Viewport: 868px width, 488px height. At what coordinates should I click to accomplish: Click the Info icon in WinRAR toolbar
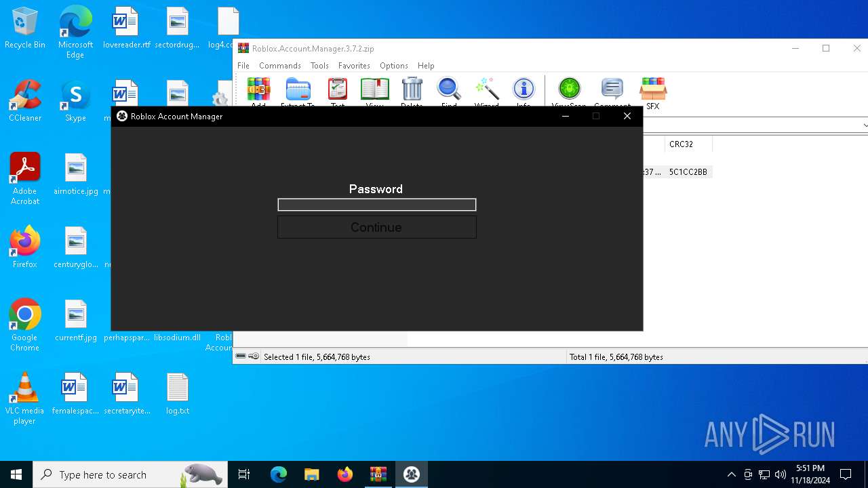coord(524,89)
